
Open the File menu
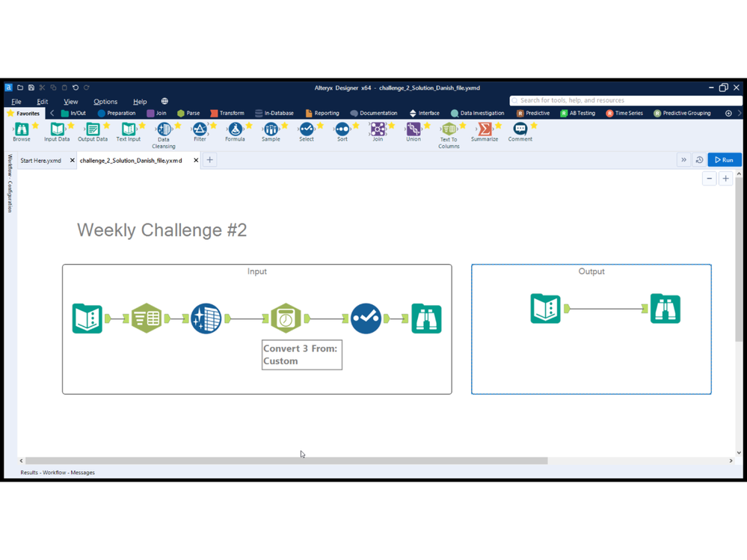16,102
